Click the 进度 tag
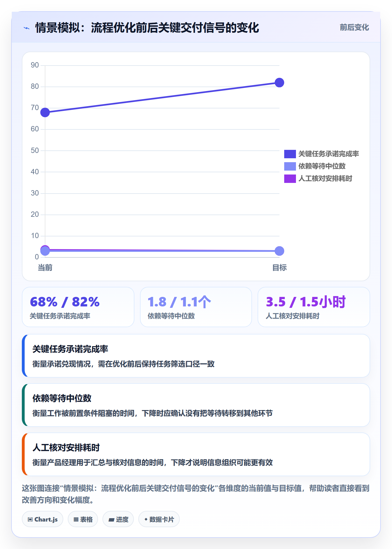This screenshot has height=549, width=392. [x=118, y=519]
